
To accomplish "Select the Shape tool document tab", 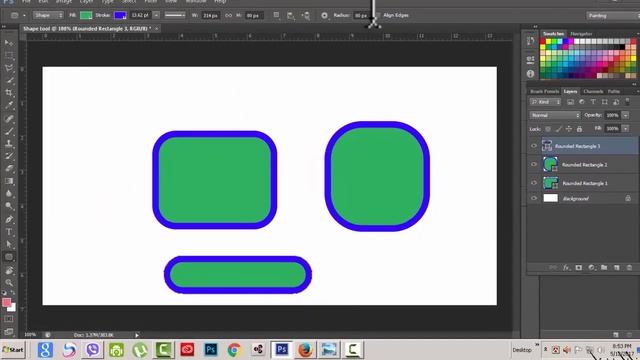I will point(87,29).
